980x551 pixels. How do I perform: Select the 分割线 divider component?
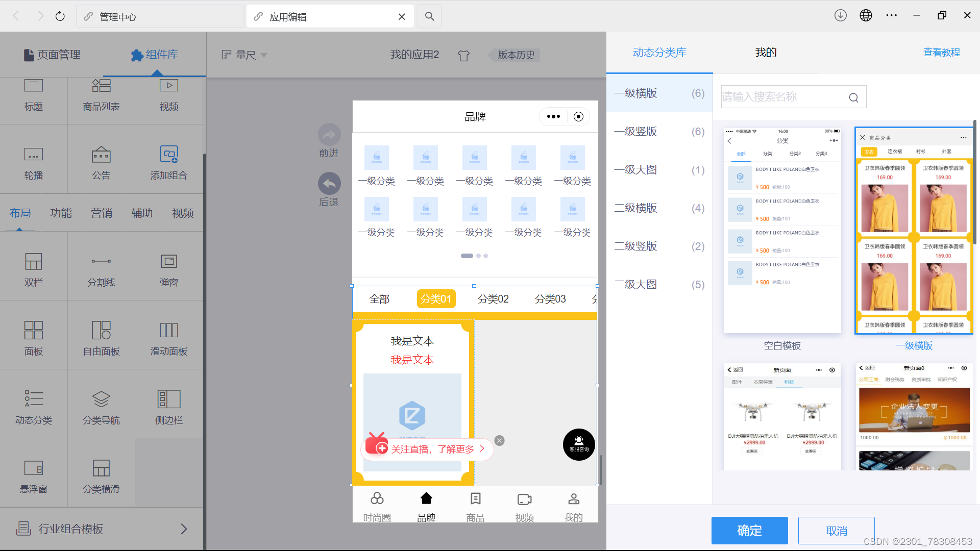(101, 262)
